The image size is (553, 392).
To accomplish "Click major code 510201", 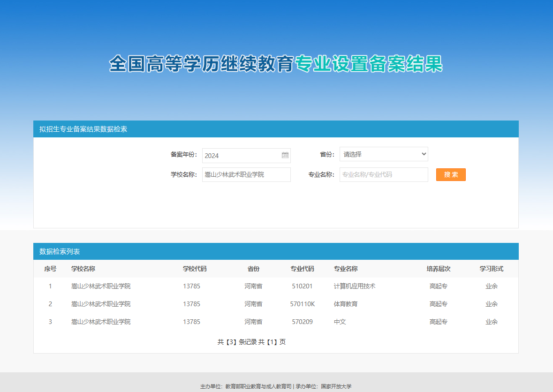I will point(302,286).
